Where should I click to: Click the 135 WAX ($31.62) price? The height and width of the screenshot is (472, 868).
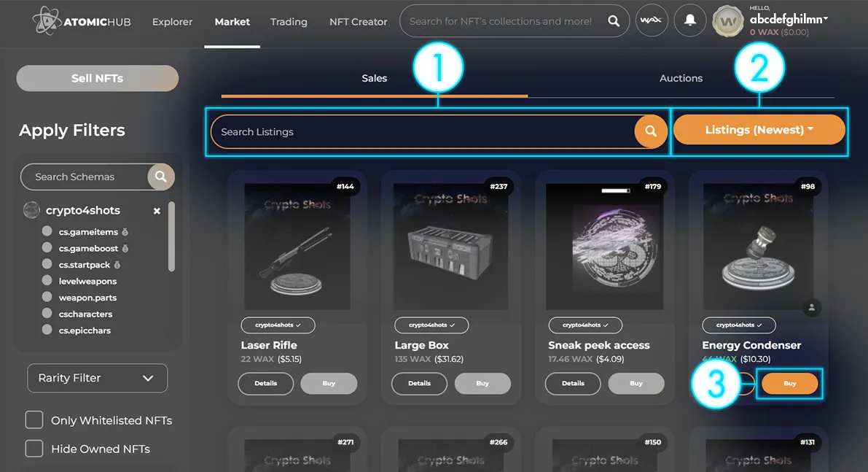pos(429,359)
